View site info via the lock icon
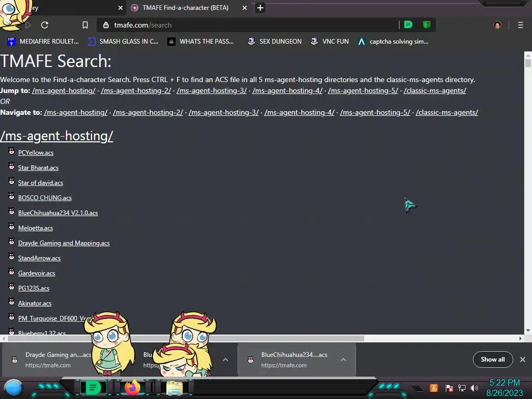The width and height of the screenshot is (532, 399). [x=106, y=25]
